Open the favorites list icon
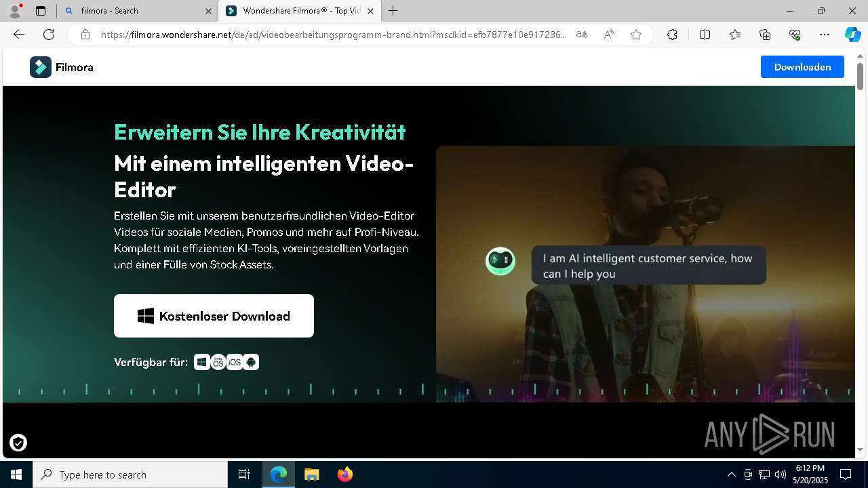This screenshot has width=868, height=488. tap(735, 35)
